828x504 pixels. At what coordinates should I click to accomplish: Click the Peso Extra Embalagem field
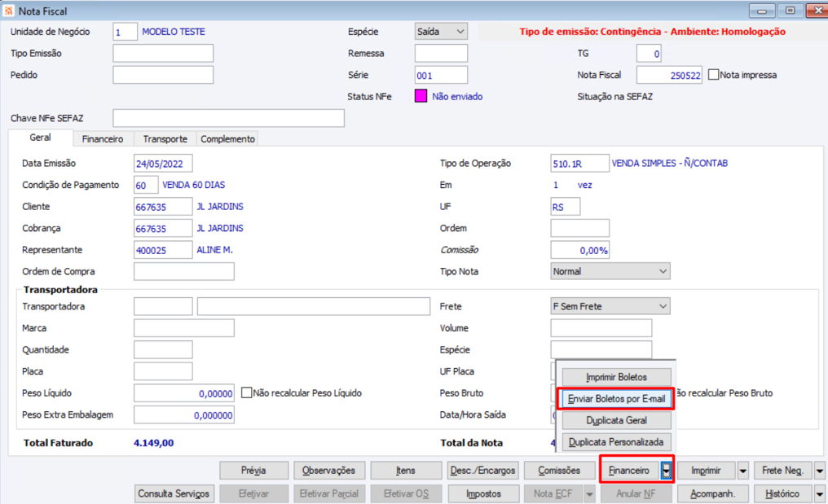(183, 414)
